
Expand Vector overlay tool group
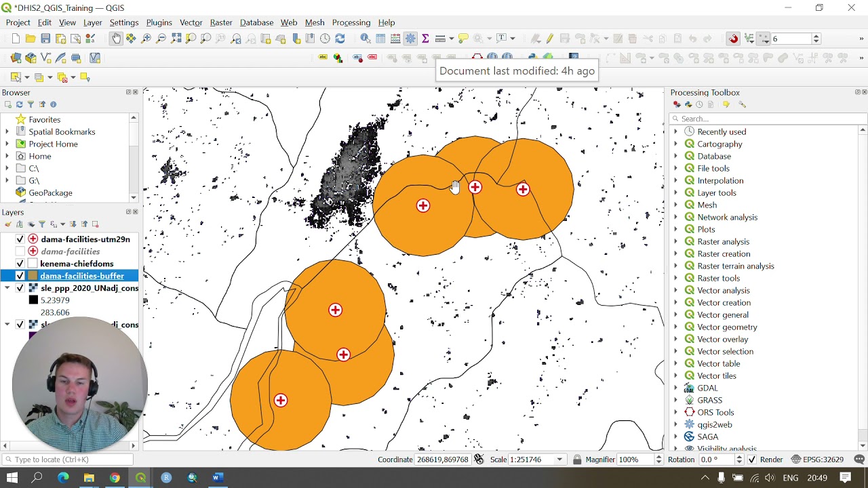click(675, 339)
